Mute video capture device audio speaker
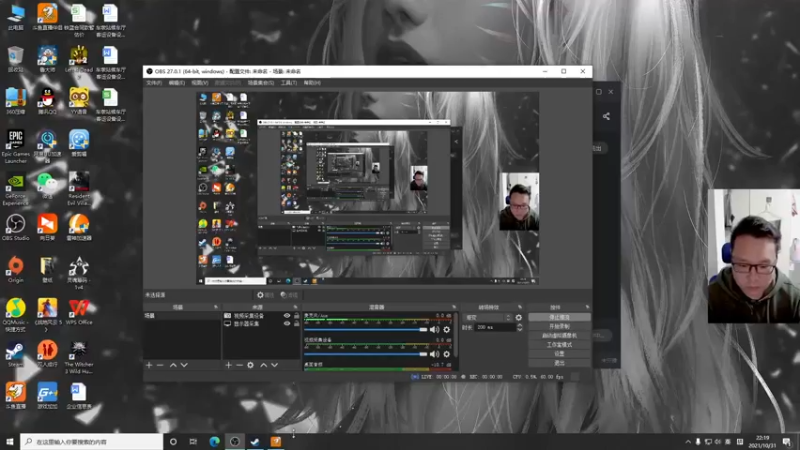 [434, 354]
